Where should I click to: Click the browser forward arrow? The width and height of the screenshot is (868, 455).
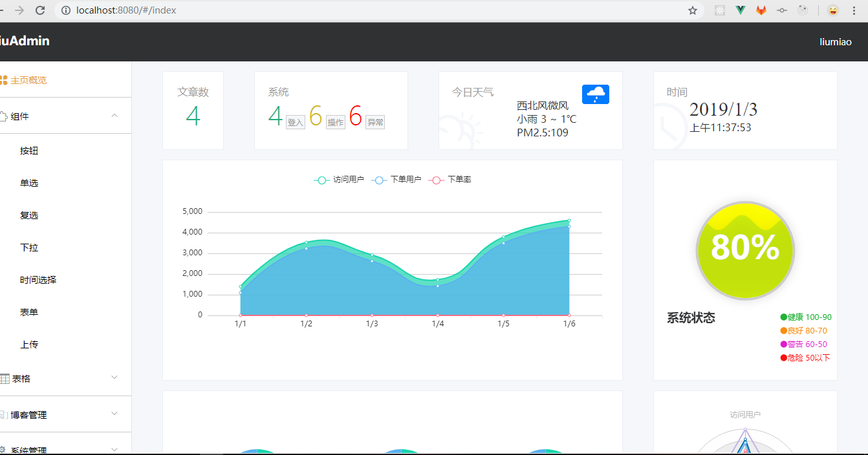19,10
